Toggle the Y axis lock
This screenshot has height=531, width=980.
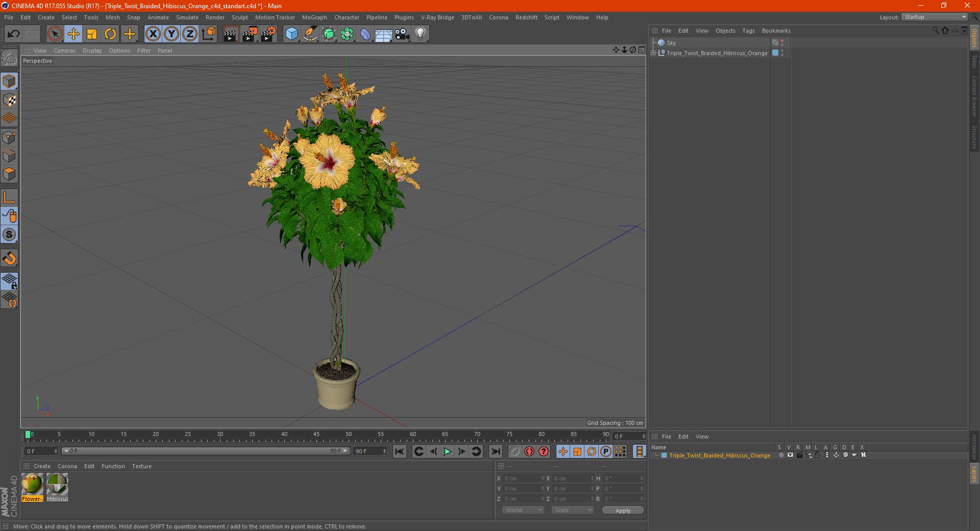click(171, 34)
